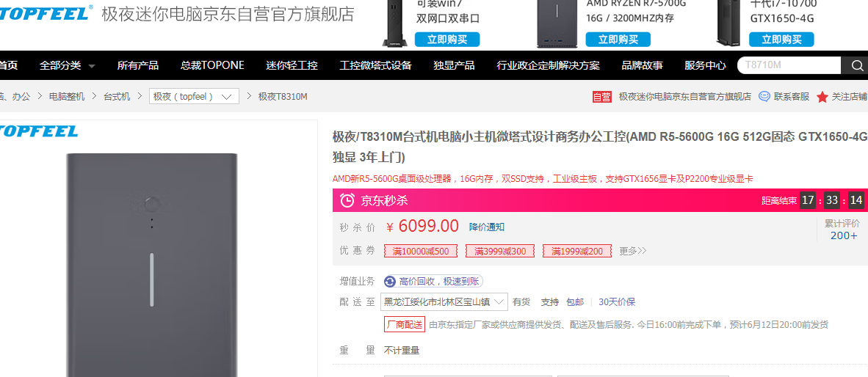This screenshot has height=377, width=868.
Task: Open 总裁TOPONE navigation item
Action: tap(212, 65)
